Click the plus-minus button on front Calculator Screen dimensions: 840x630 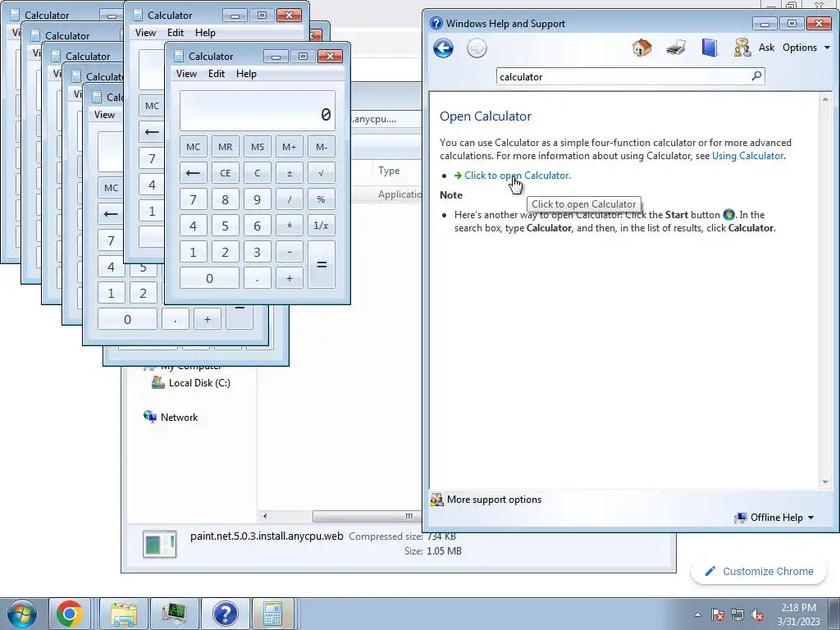(x=290, y=173)
